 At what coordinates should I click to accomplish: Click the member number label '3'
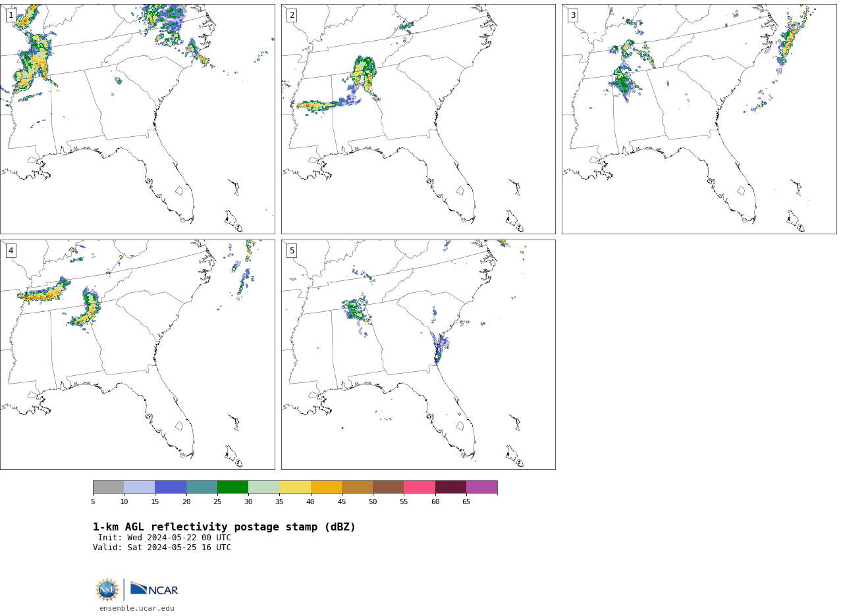tap(572, 15)
